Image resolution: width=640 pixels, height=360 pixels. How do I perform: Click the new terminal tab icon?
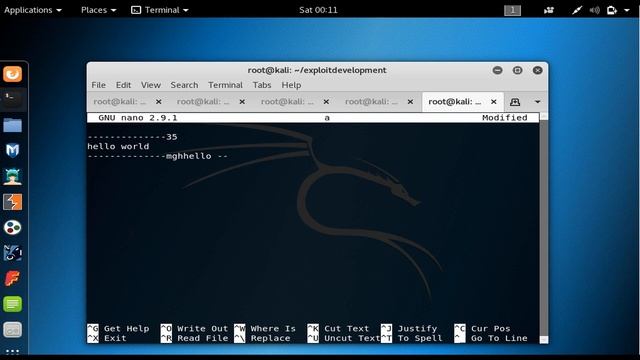515,102
